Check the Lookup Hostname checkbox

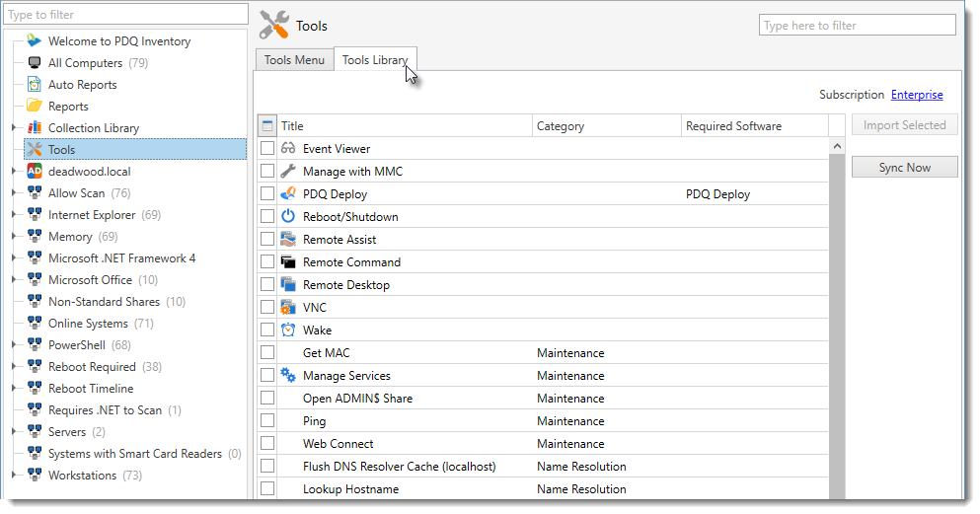267,488
